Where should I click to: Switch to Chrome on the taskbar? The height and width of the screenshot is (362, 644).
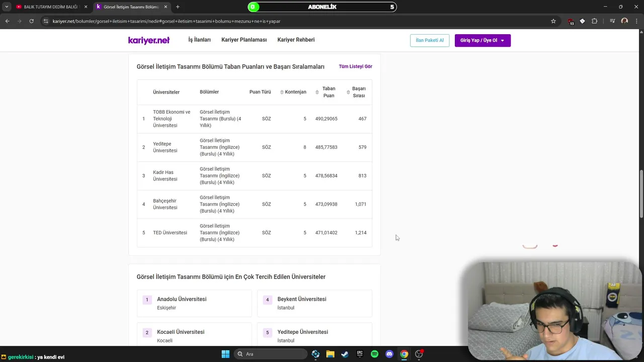pyautogui.click(x=404, y=354)
